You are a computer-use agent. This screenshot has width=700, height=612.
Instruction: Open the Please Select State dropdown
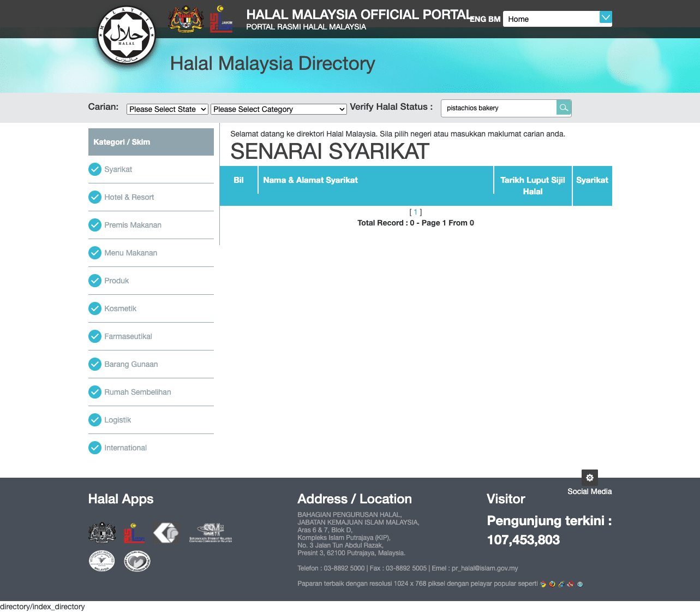167,109
